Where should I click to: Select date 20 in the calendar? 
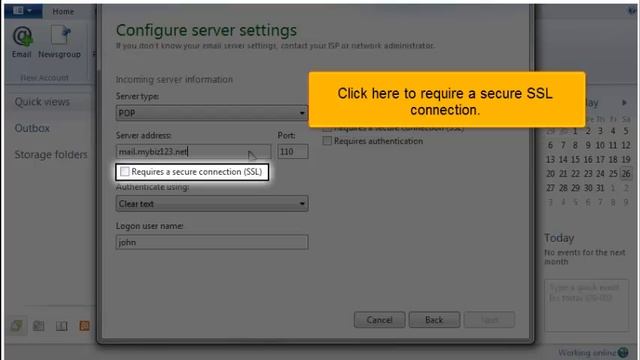550,173
